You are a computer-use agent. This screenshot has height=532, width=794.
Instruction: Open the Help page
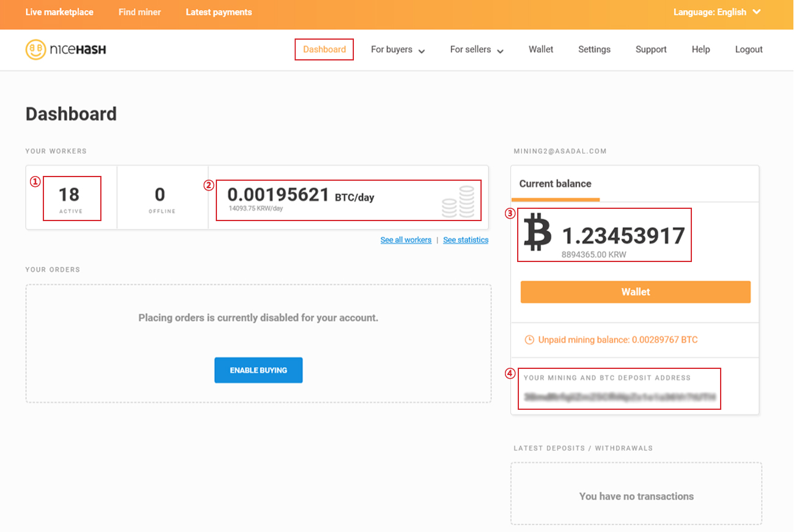(x=700, y=49)
